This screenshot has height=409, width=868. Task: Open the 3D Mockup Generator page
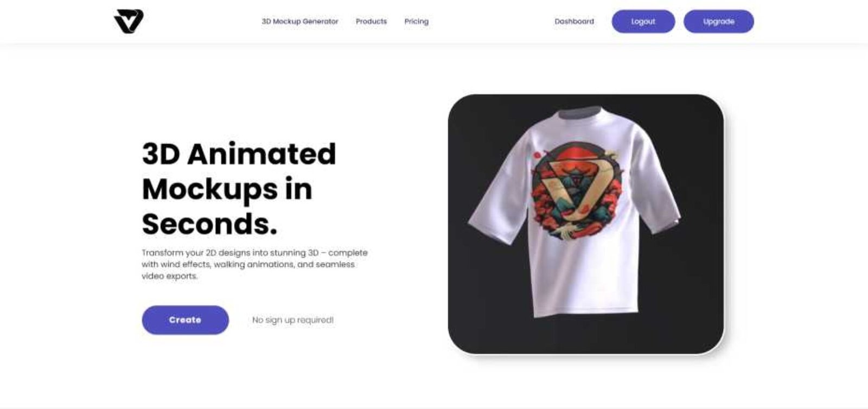(x=300, y=22)
